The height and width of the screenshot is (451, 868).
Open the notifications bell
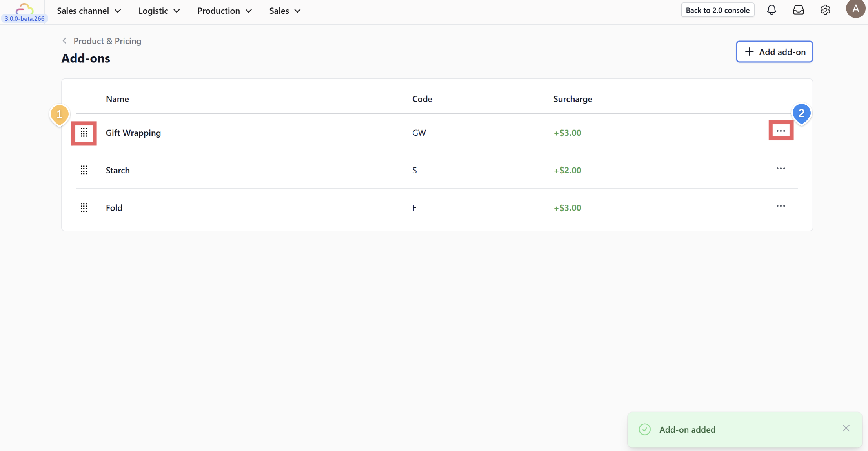pyautogui.click(x=771, y=10)
